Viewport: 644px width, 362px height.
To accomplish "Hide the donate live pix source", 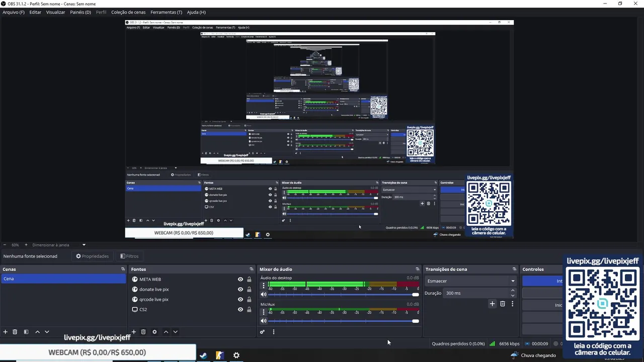I will click(240, 290).
